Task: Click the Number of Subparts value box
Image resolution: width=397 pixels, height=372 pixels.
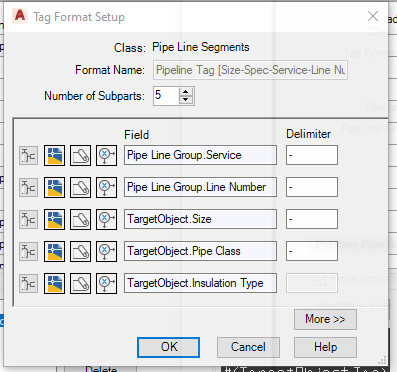Action: (x=166, y=96)
